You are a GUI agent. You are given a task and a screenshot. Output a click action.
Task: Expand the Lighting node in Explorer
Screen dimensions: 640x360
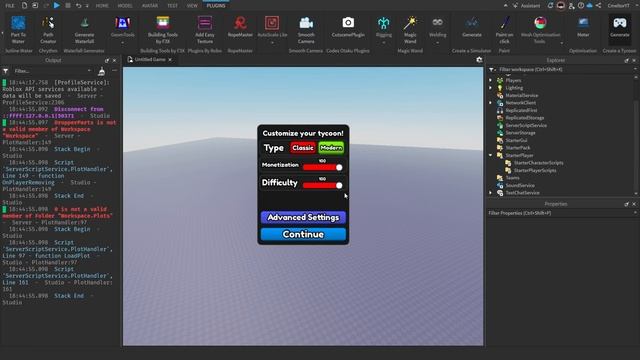pos(491,88)
